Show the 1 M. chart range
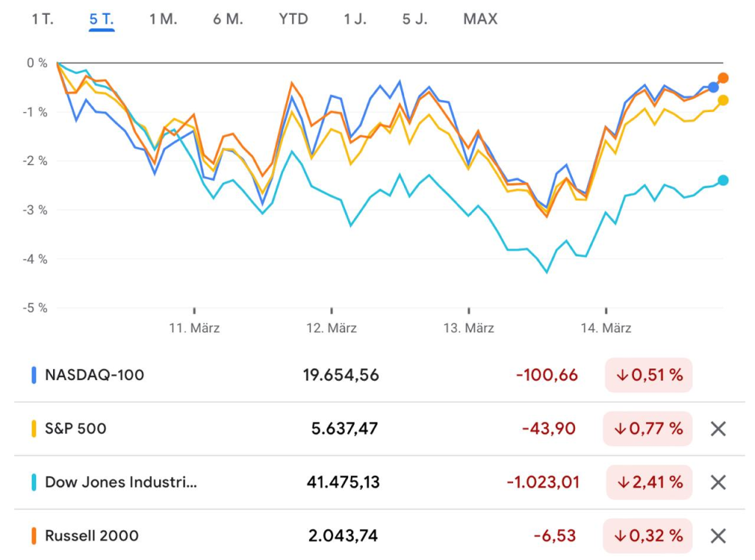Screen dimensions: 755x560 tap(163, 19)
